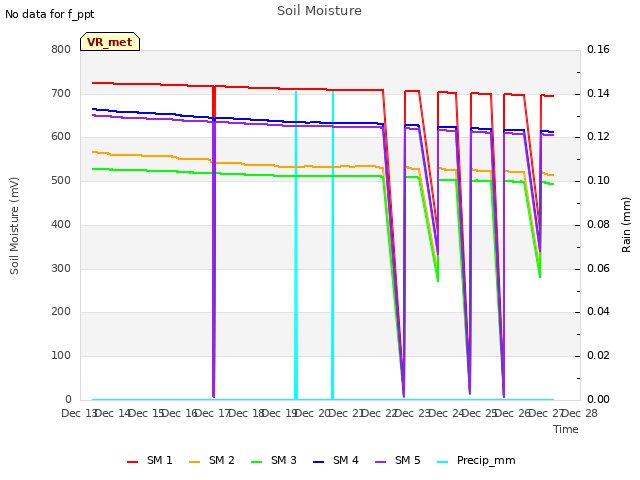
Task: Click the orange SM 2 legend swatch
Action: [x=194, y=462]
